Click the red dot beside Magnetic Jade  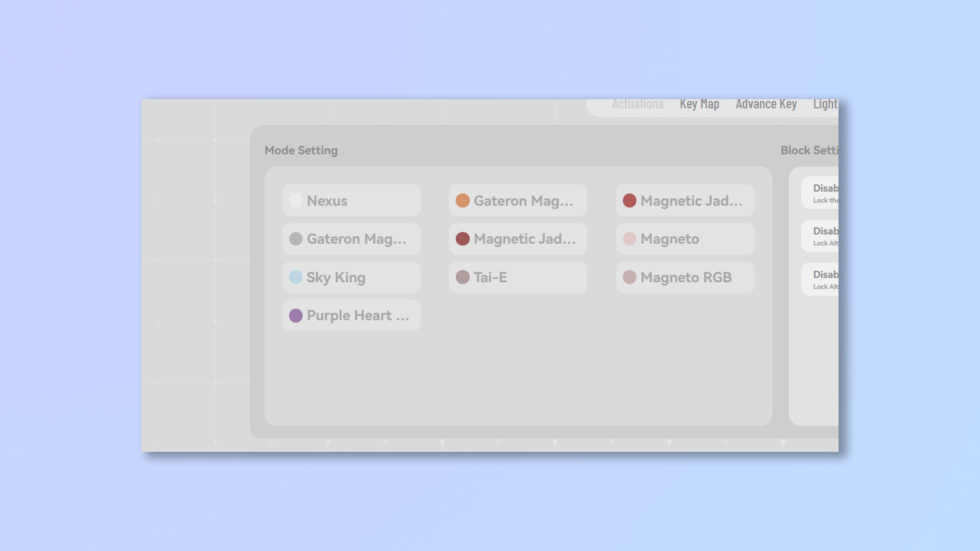[630, 200]
